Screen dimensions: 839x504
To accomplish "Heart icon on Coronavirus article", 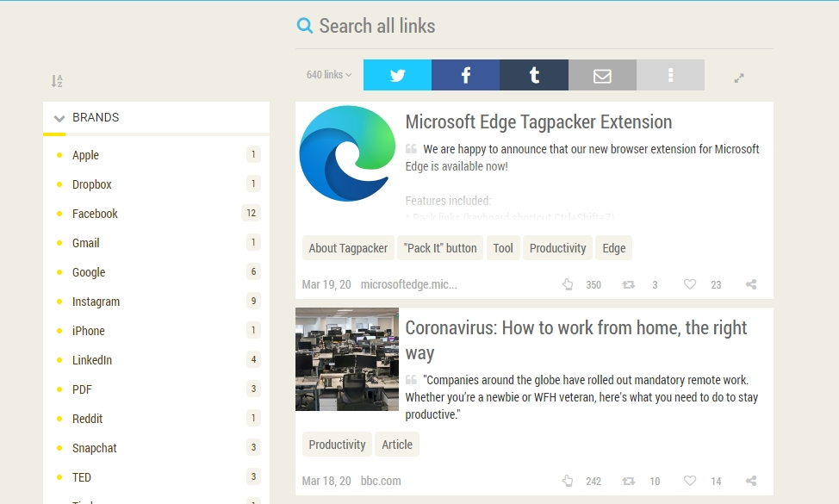I will pyautogui.click(x=690, y=481).
